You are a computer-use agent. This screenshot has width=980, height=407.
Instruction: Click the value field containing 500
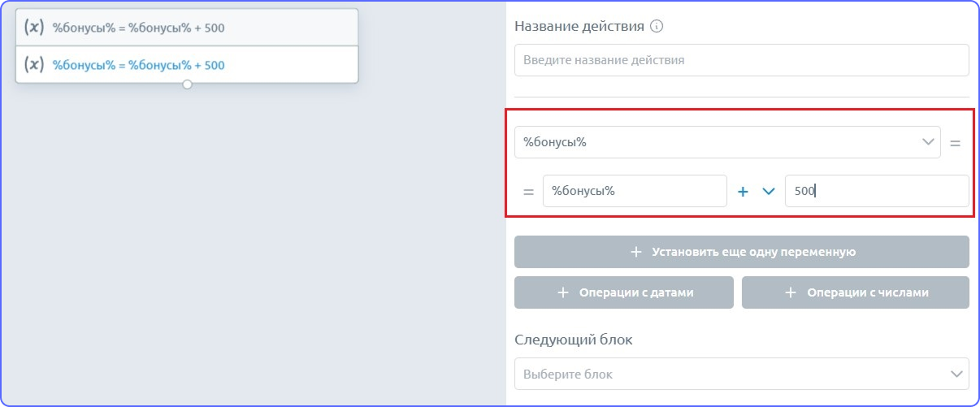pos(877,192)
